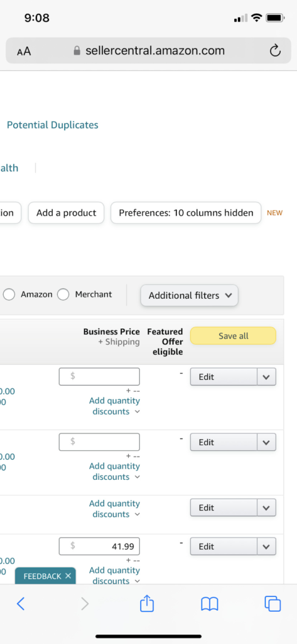
Task: Open the dropdown arrow beside the 41.99 row's Edit
Action: 266,547
